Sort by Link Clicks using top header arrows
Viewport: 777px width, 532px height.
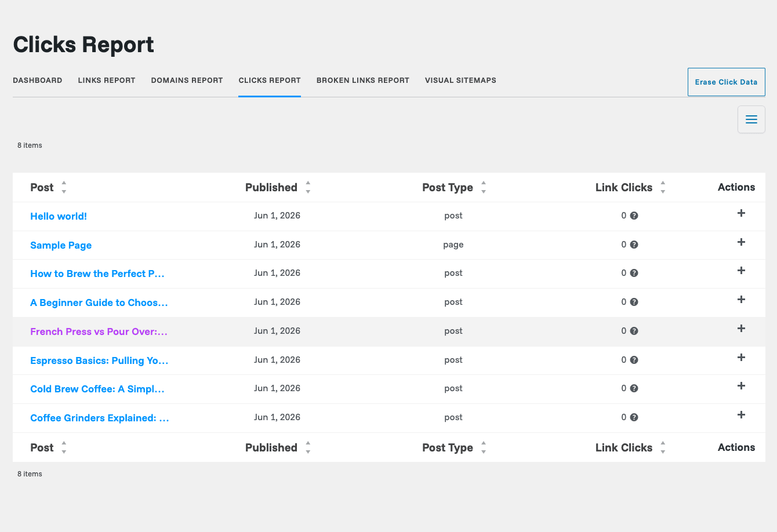(663, 187)
